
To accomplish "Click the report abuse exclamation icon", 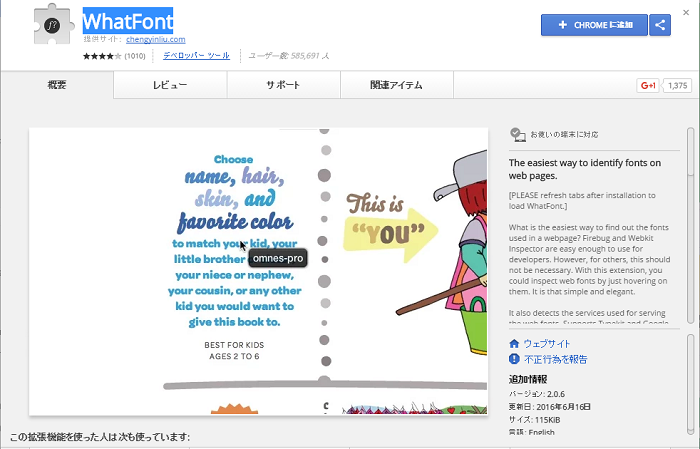I will click(514, 359).
